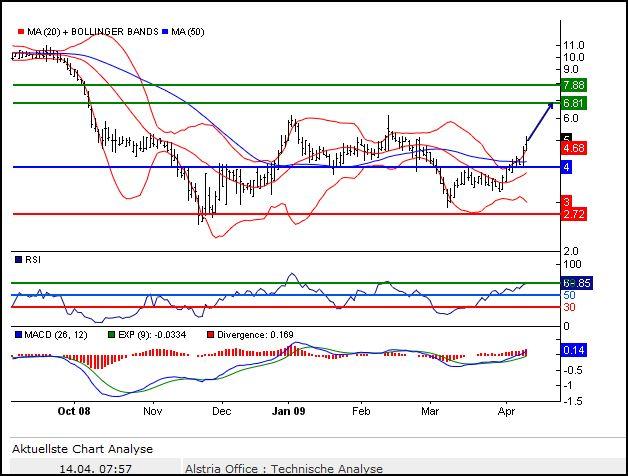Click the red 3 level label
Viewport: 628px width, 476px height.
(x=566, y=202)
